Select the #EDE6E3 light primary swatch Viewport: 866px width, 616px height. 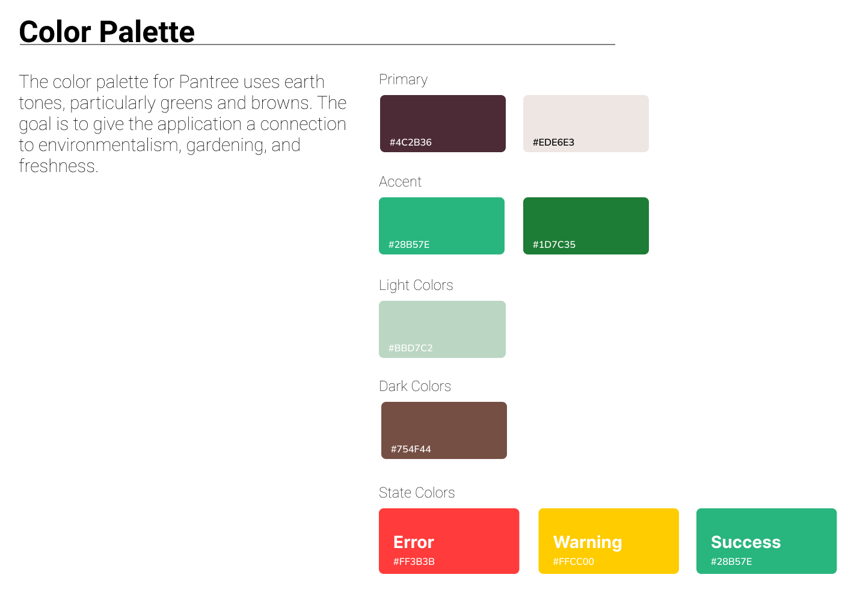(586, 123)
